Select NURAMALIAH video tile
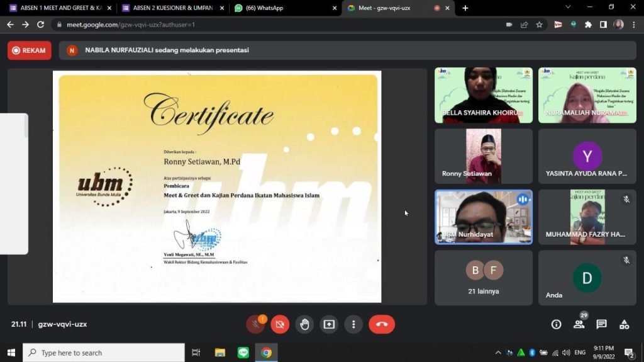 tap(587, 95)
